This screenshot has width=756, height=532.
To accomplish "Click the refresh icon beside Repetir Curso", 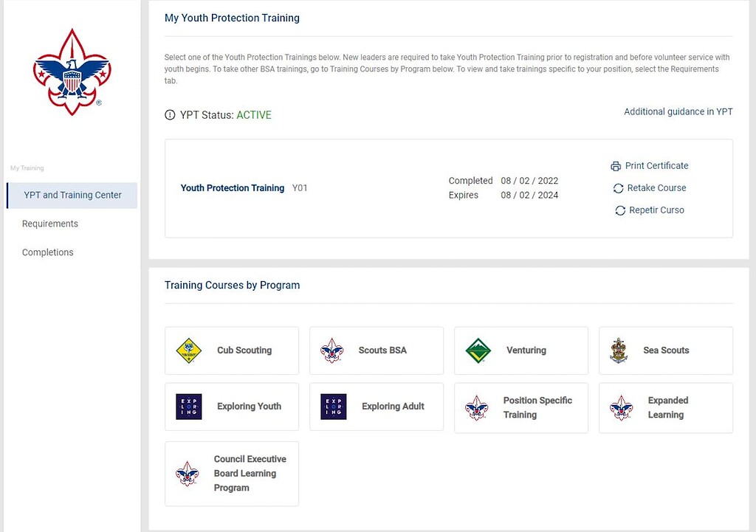I will pyautogui.click(x=619, y=210).
